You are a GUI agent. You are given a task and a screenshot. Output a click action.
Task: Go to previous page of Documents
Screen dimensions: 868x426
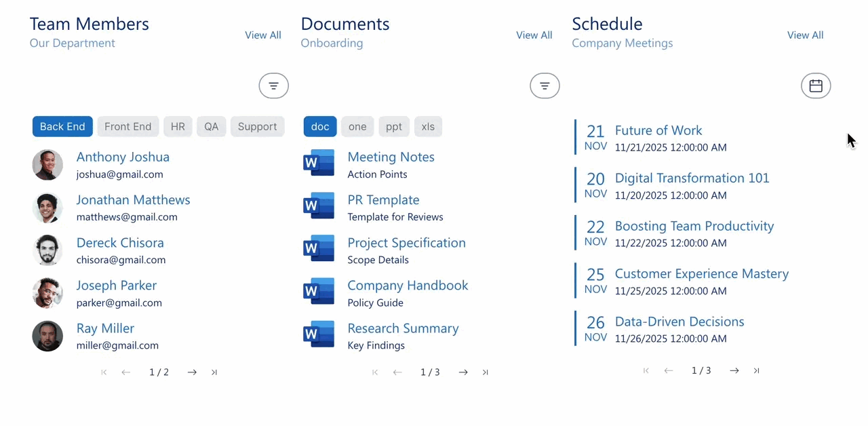point(397,372)
